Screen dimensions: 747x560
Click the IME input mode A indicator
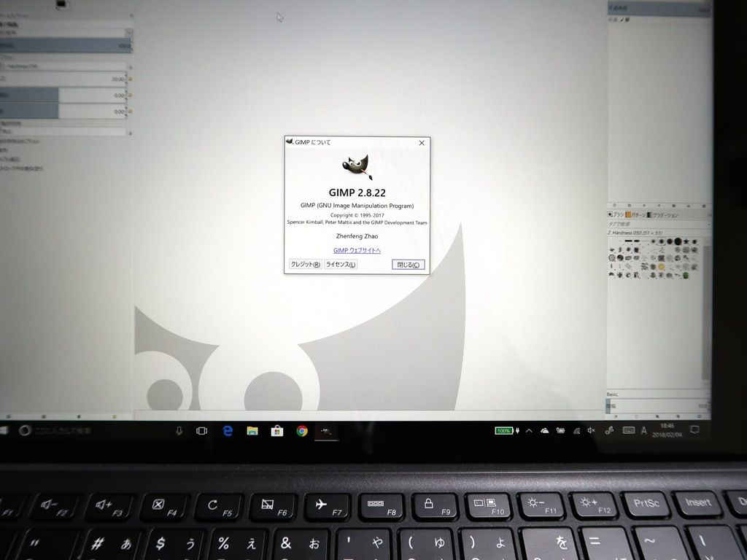click(644, 430)
